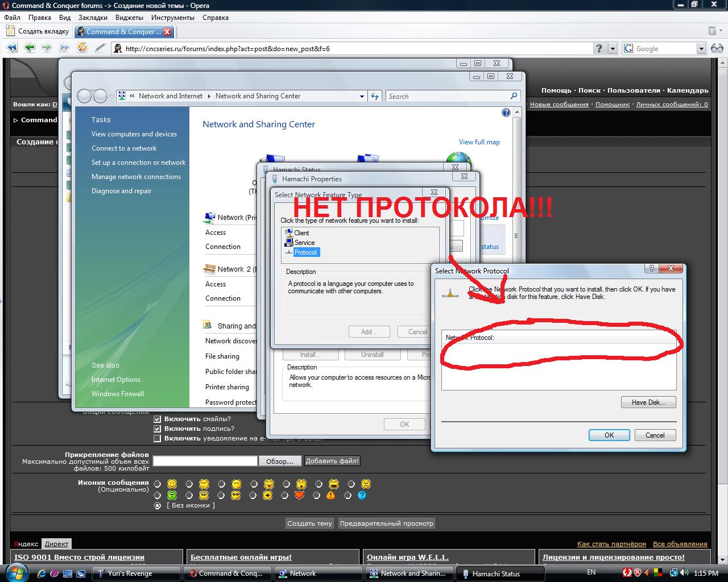
Task: Click the orange warning message icon
Action: [330, 495]
